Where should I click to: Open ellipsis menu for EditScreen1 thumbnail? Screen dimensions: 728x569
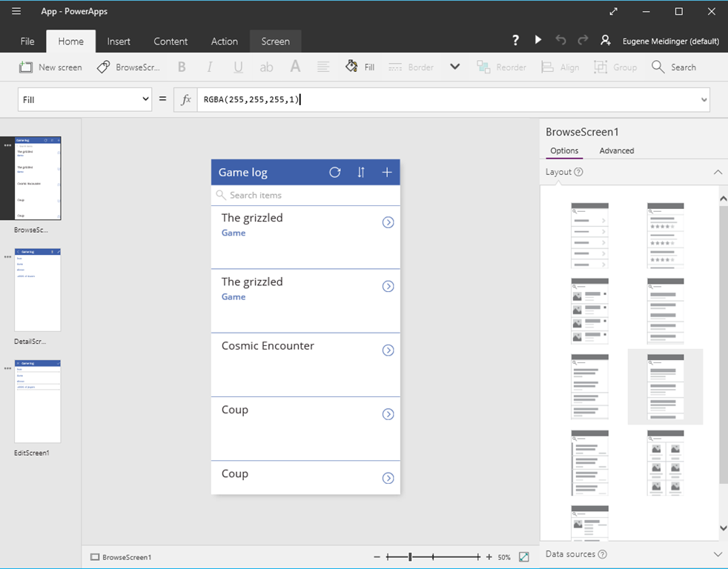(x=7, y=368)
